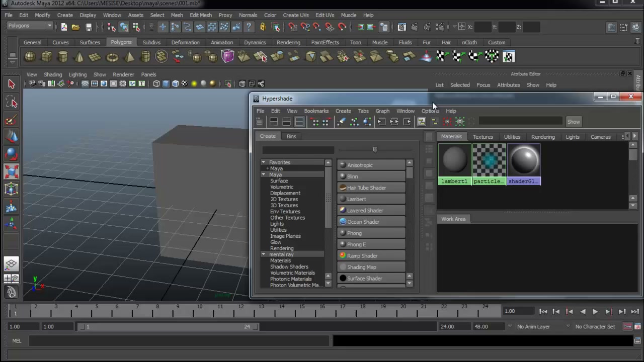Click the viewport Select Camera icon
The height and width of the screenshot is (362, 644).
[x=32, y=84]
